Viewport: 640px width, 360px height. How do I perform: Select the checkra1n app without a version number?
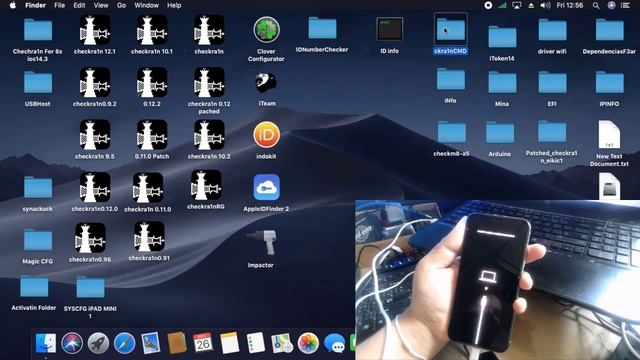(209, 30)
